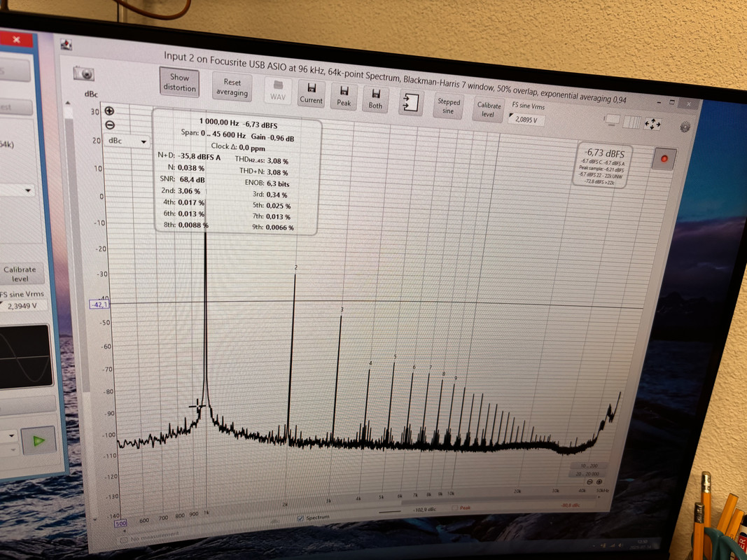Open RTA settings with the gear icon
This screenshot has width=747, height=560.
685,127
